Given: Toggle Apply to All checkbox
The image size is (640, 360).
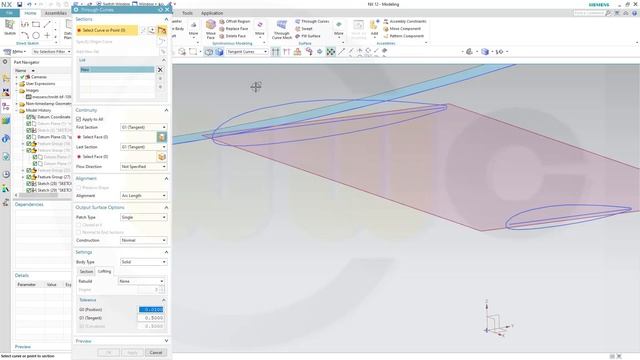Looking at the screenshot, I should 78,119.
